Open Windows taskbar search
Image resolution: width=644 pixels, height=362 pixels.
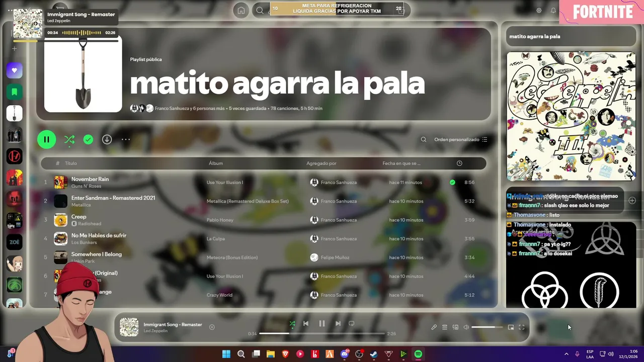(241, 354)
